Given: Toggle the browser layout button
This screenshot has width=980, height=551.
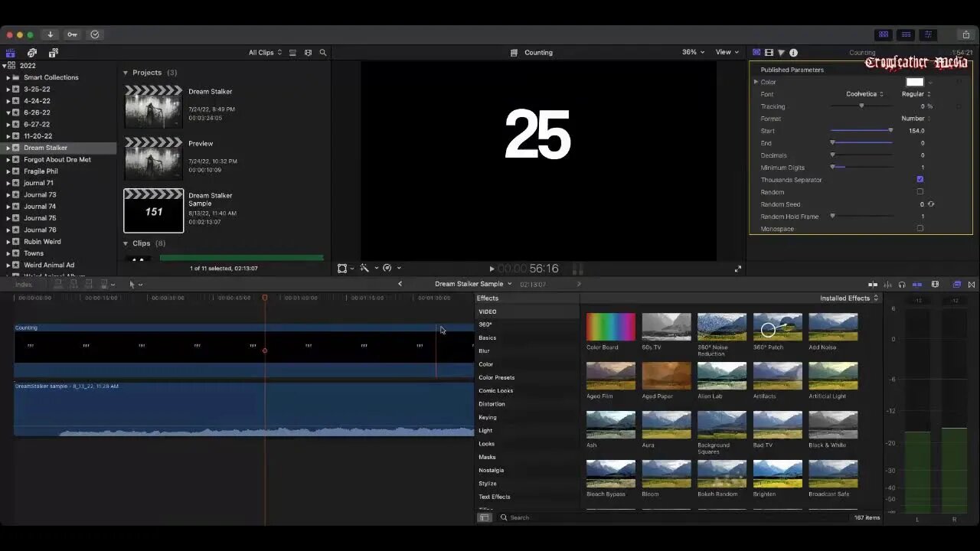Looking at the screenshot, I should (884, 34).
